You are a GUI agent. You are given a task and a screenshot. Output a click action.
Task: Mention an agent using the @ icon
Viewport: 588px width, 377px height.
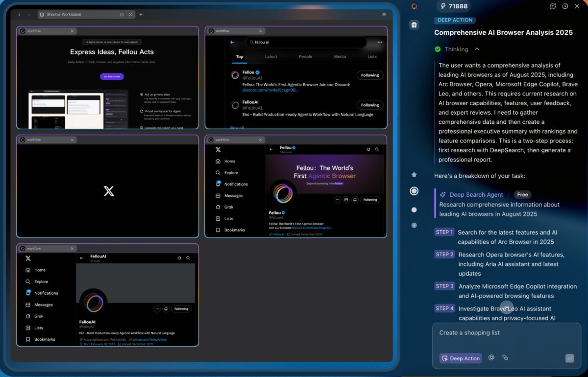(491, 358)
